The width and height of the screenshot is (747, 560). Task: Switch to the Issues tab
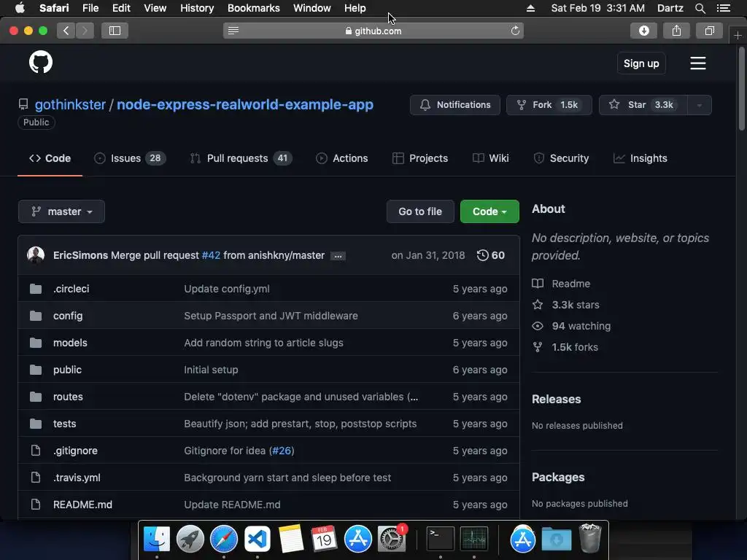click(x=130, y=158)
